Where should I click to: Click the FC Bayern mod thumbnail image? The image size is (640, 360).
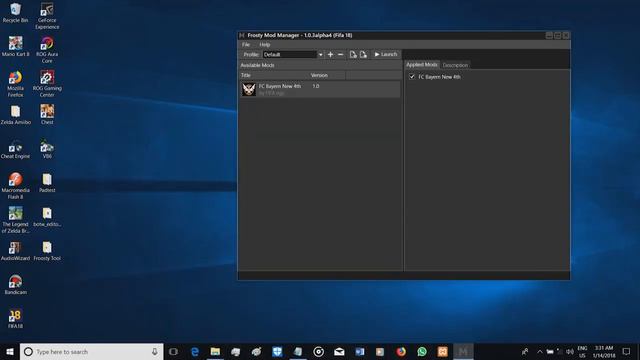[249, 89]
